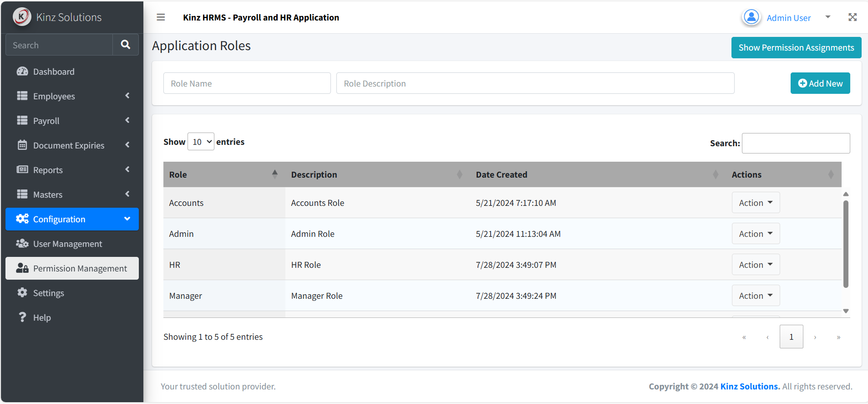868x404 pixels.
Task: Open Dashboard from the sidebar
Action: [x=72, y=72]
